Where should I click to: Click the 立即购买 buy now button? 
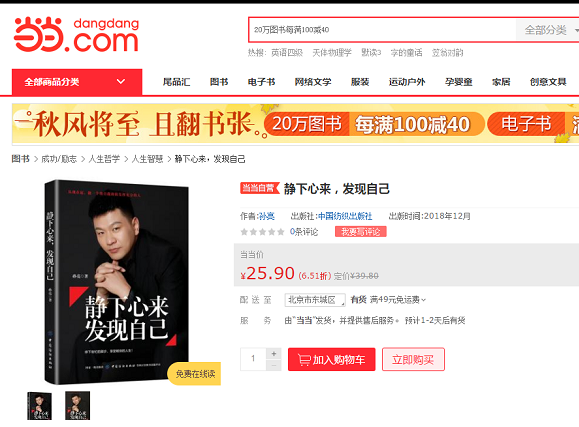click(413, 359)
